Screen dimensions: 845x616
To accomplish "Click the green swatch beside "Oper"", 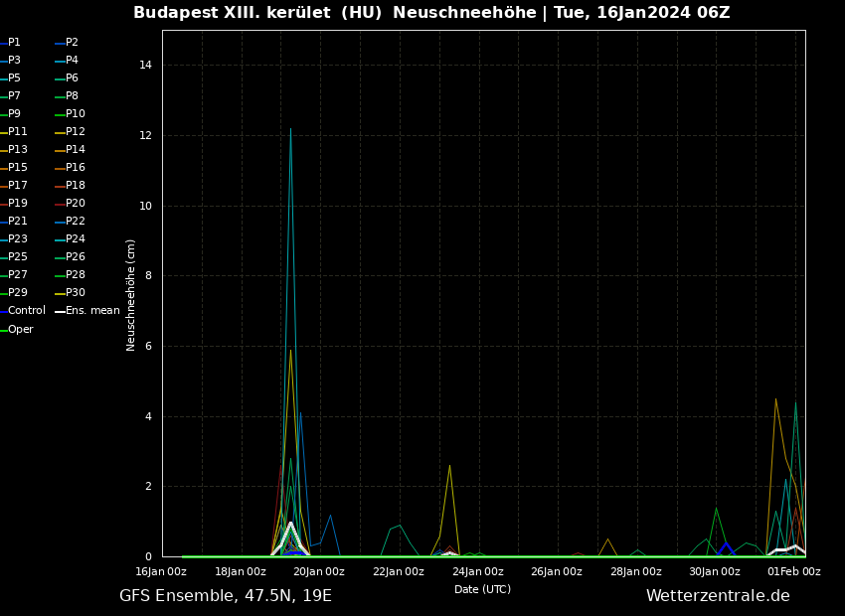I will (x=4, y=330).
